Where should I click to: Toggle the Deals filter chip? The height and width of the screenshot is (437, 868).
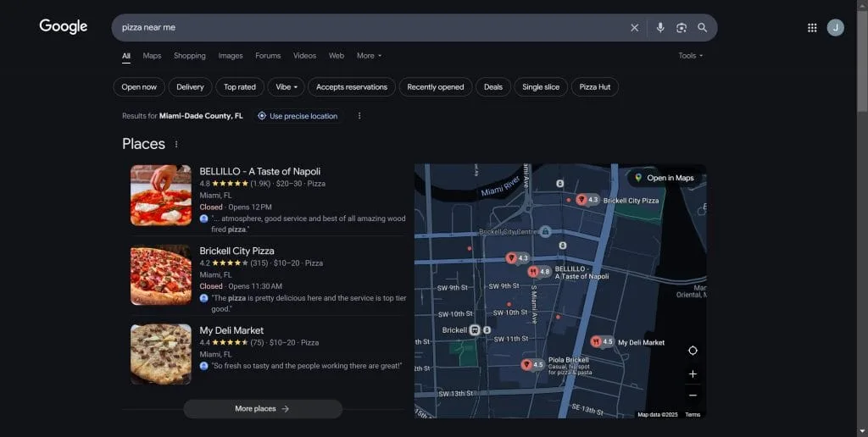pyautogui.click(x=492, y=87)
